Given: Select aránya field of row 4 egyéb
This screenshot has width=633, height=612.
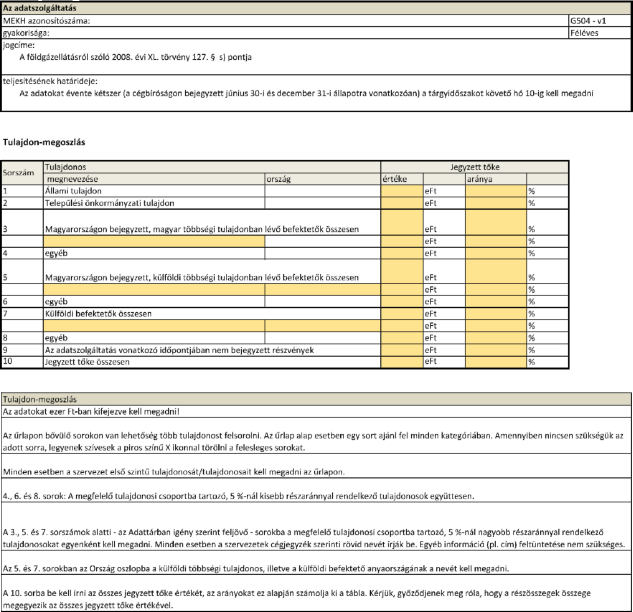Looking at the screenshot, I should (x=496, y=254).
